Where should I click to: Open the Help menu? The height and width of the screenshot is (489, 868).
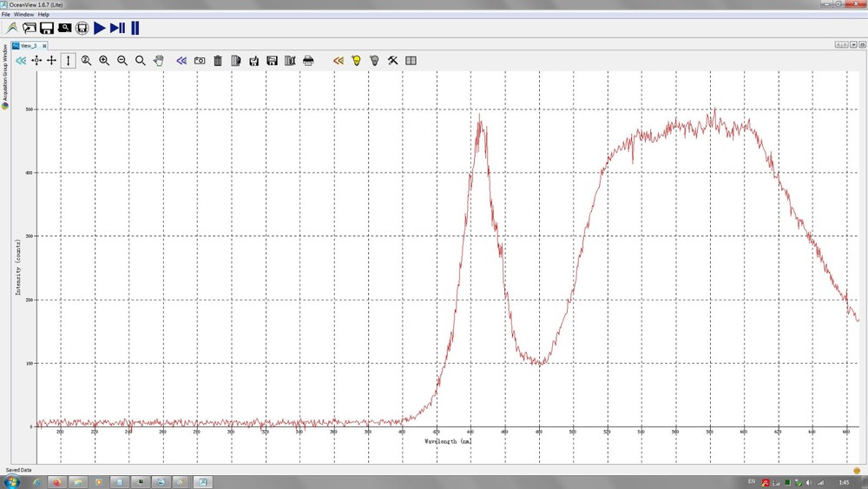43,15
